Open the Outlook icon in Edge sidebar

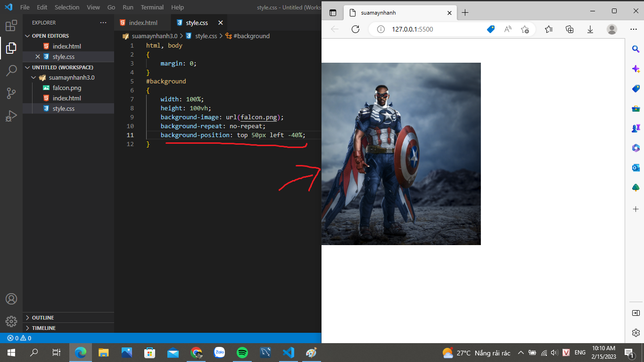point(636,168)
